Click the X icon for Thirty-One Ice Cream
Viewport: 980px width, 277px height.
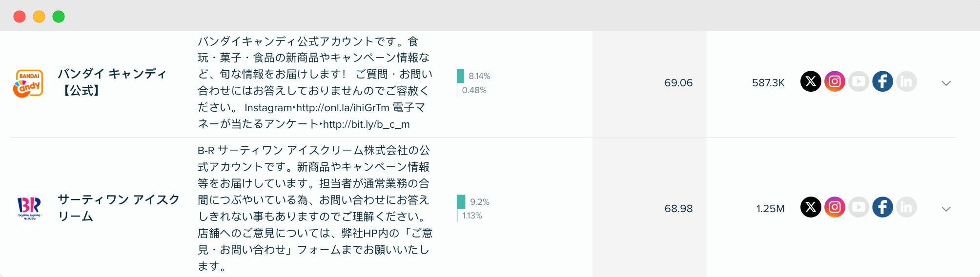[811, 207]
